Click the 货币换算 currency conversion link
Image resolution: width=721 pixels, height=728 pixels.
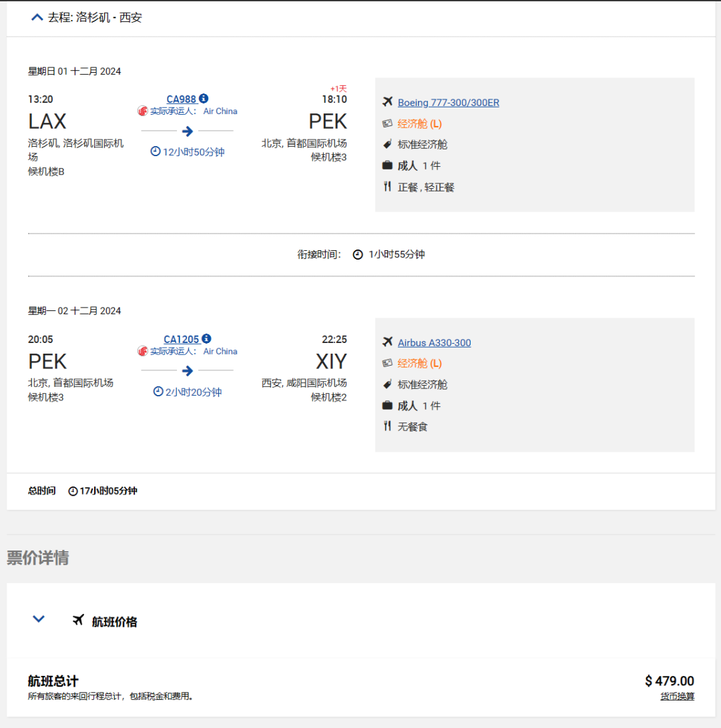[678, 696]
